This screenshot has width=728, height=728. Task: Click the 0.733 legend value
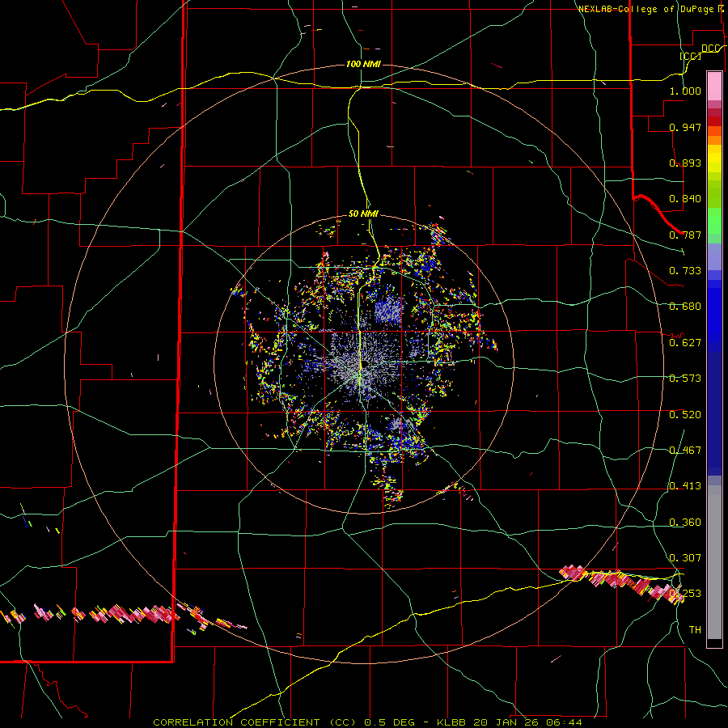pos(685,271)
